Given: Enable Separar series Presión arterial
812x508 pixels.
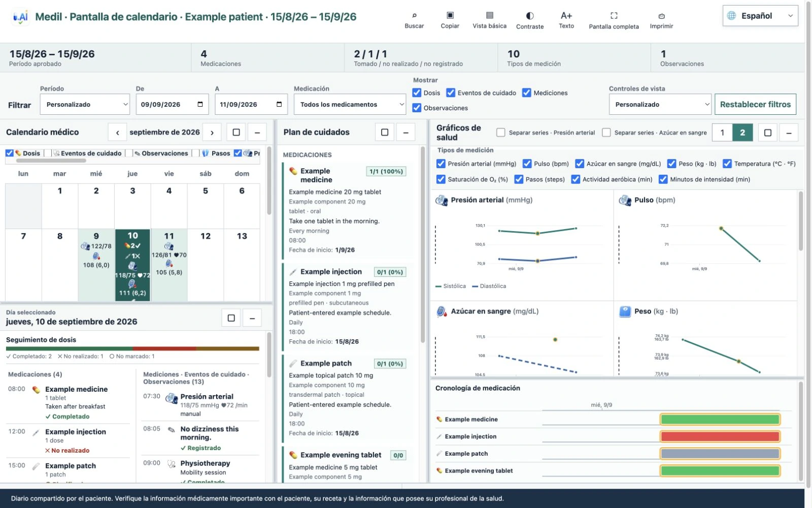Looking at the screenshot, I should [501, 133].
